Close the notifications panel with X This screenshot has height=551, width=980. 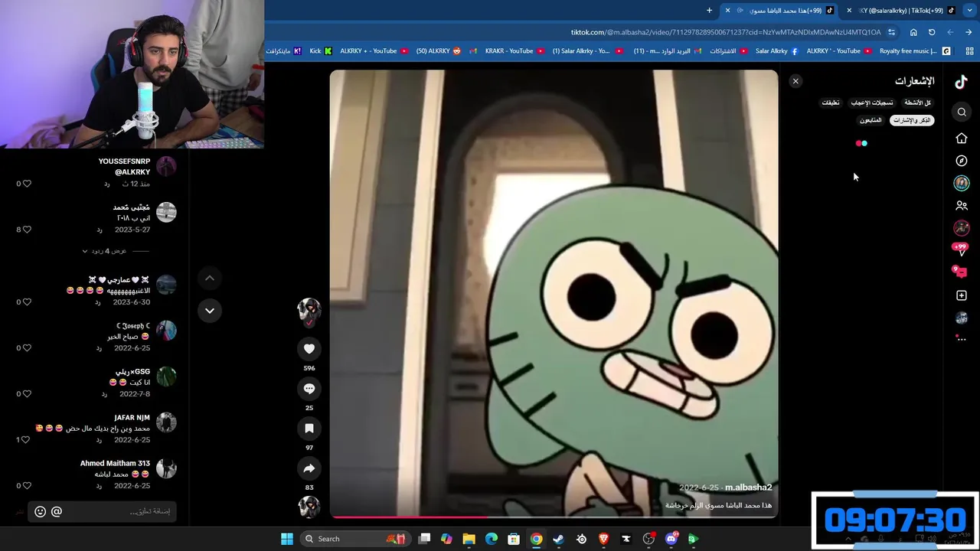795,81
